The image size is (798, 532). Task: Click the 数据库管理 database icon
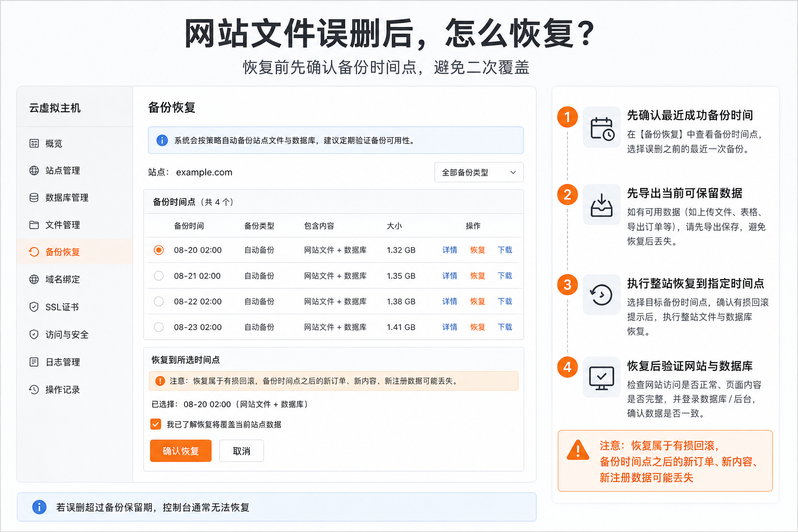(34, 197)
